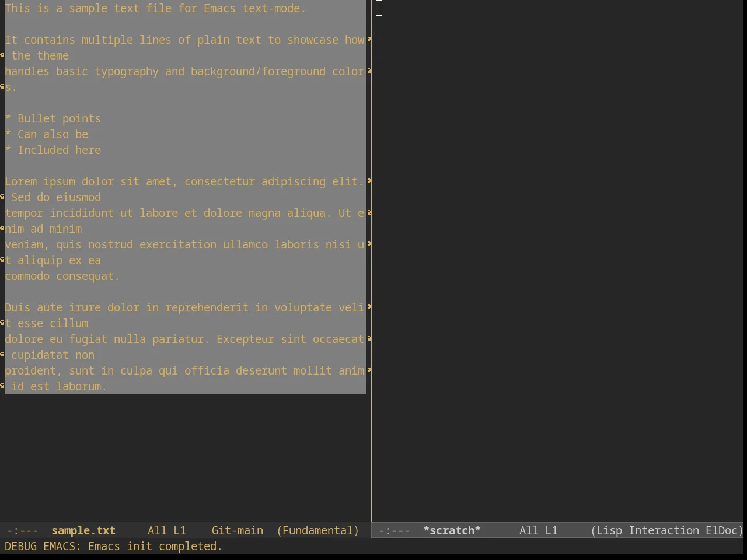Click 'dolore eu fugiat nulla pariatur' line
This screenshot has width=747, height=560.
[184, 339]
